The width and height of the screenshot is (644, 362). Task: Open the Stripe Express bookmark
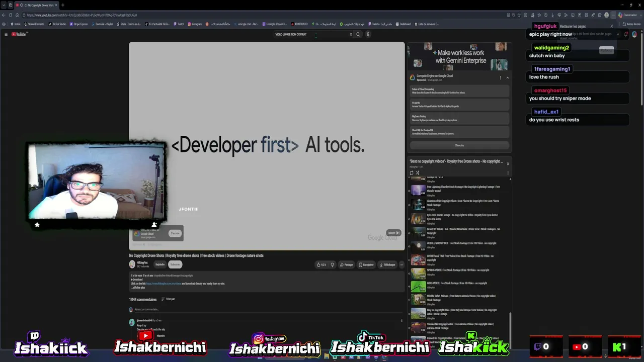click(x=78, y=24)
